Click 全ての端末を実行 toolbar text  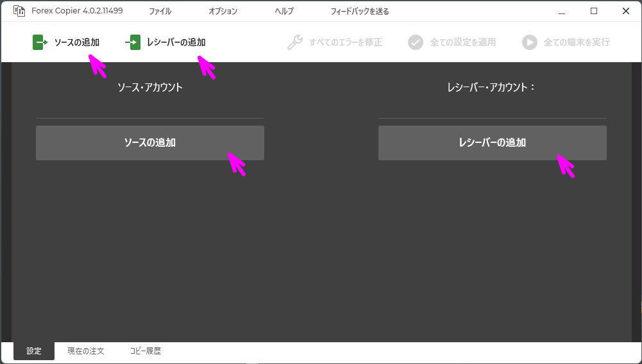tap(577, 42)
